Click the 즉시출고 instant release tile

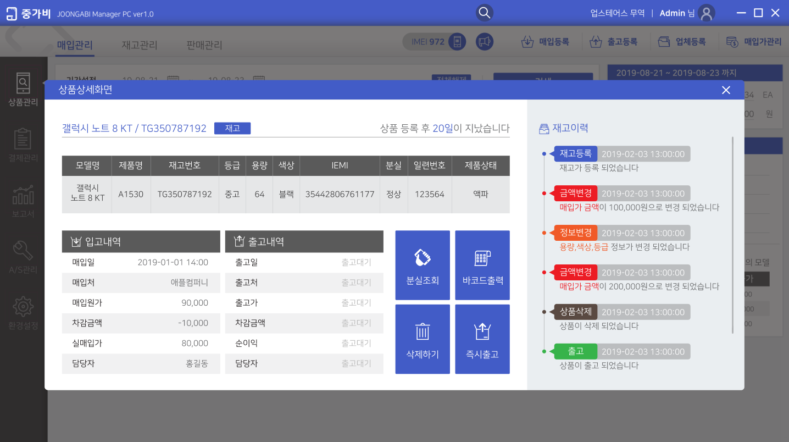click(x=482, y=338)
